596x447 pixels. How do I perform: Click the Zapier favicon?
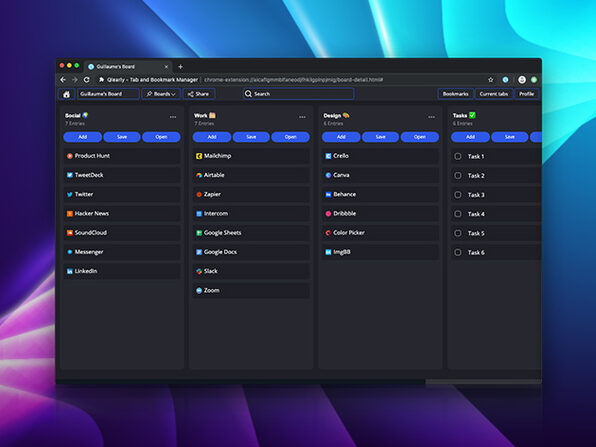click(199, 194)
